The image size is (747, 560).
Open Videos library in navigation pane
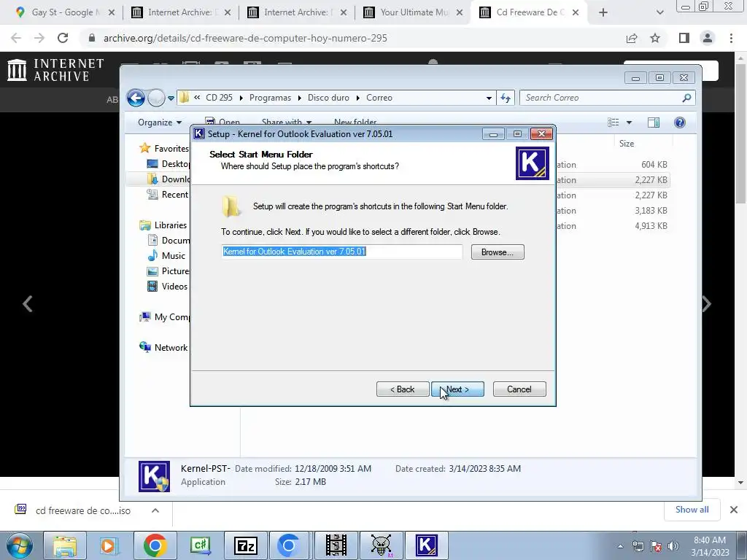167,286
